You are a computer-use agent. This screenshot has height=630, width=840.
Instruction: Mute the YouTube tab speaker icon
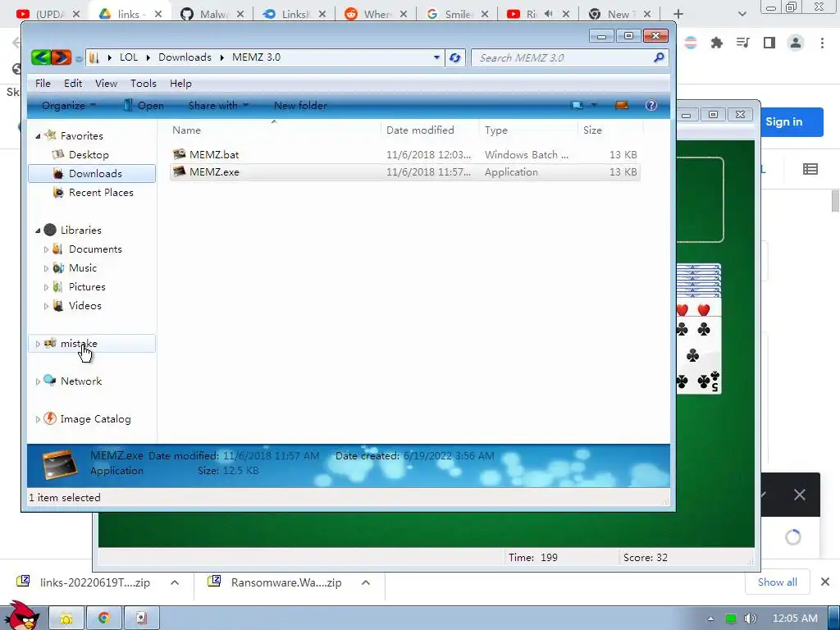point(548,14)
